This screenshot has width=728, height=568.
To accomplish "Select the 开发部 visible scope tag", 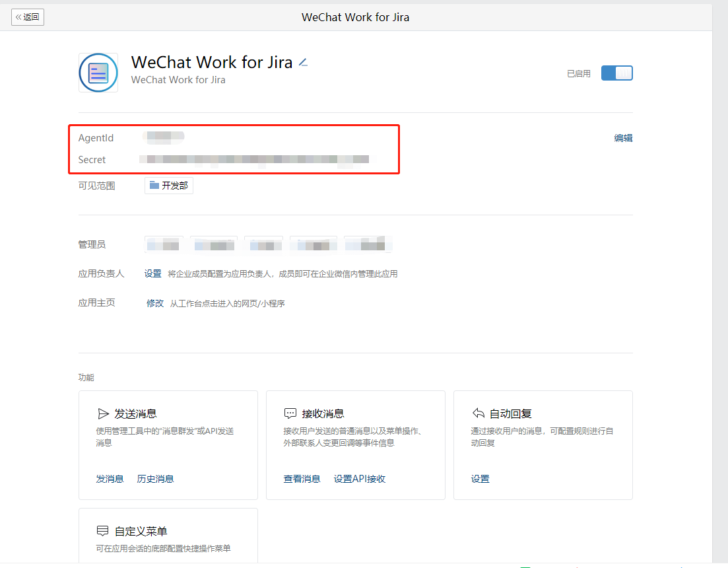I will [169, 186].
